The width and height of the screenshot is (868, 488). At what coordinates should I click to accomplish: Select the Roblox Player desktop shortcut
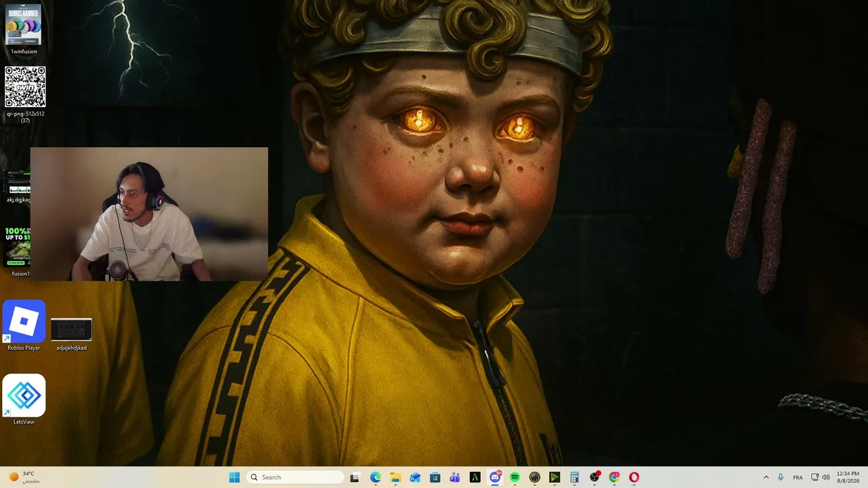coord(24,326)
